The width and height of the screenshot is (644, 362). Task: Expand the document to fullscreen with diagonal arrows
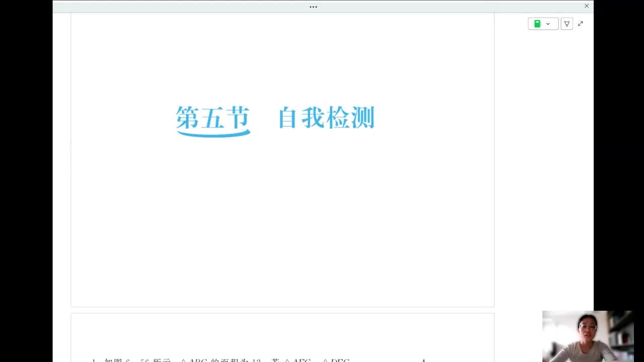coord(581,24)
